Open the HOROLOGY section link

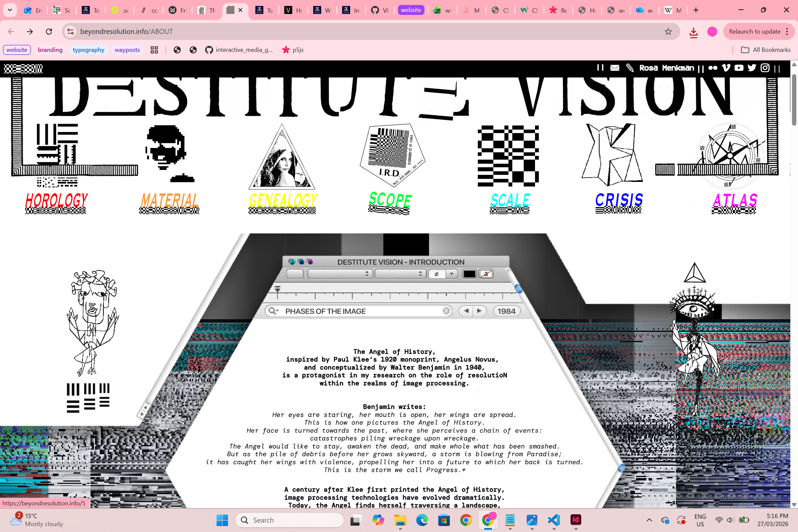[x=56, y=201]
